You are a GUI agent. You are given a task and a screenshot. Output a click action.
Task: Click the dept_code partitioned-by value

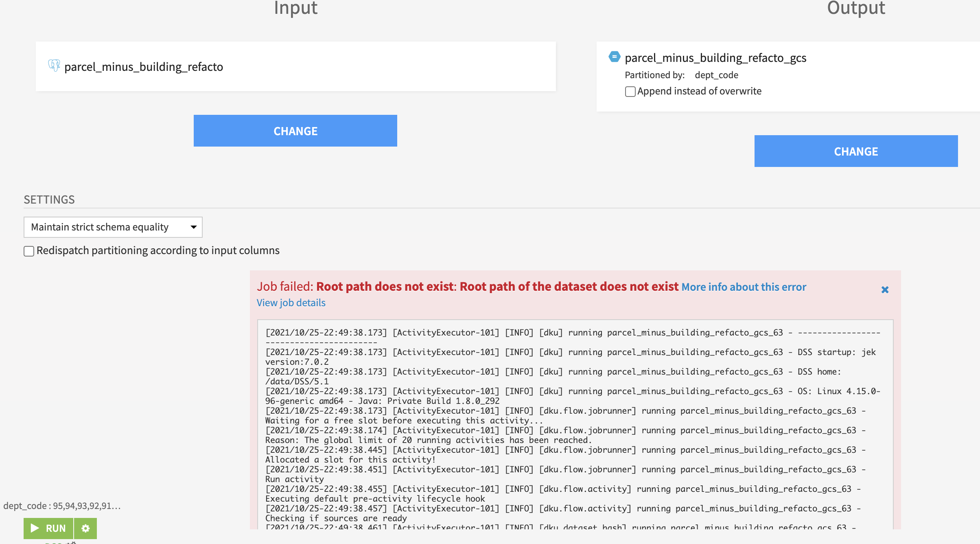point(716,75)
